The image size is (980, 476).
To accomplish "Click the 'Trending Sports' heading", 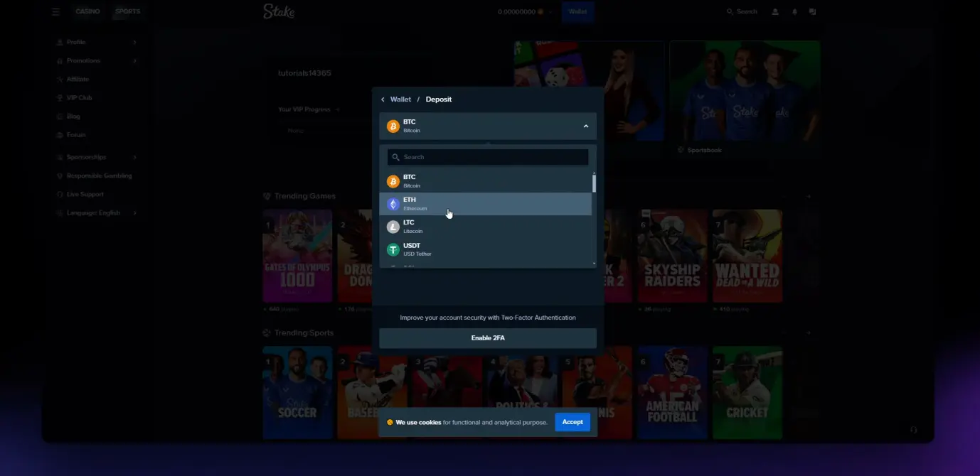I will 304,333.
